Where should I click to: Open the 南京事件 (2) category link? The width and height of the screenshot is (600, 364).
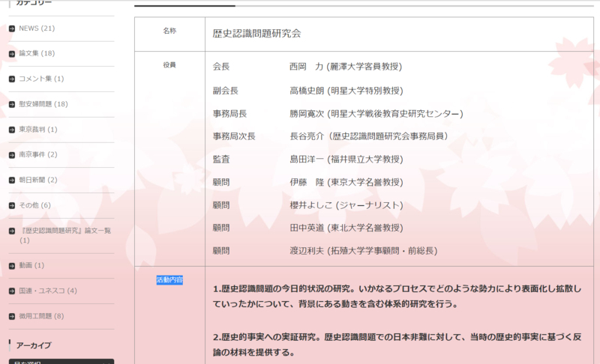(38, 155)
